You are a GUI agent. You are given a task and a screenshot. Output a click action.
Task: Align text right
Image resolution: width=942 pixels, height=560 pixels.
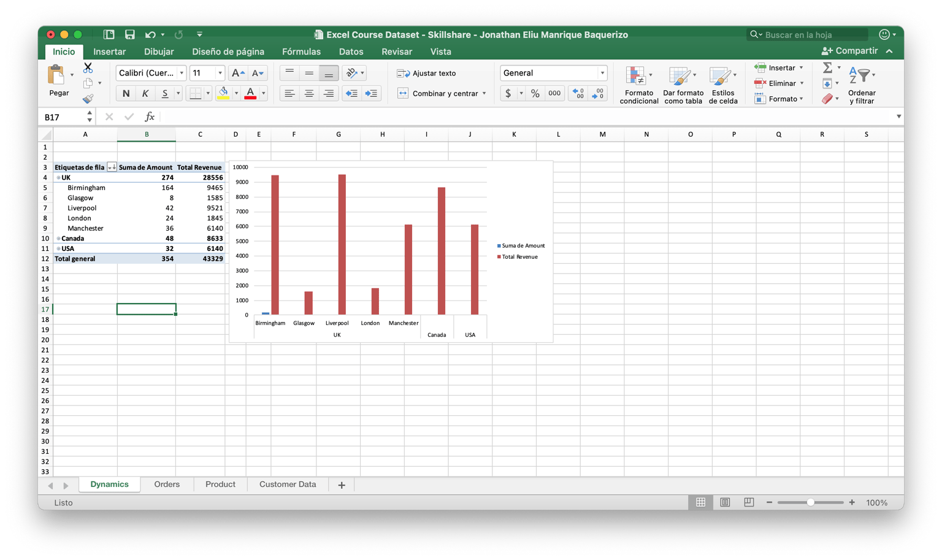[x=329, y=93]
